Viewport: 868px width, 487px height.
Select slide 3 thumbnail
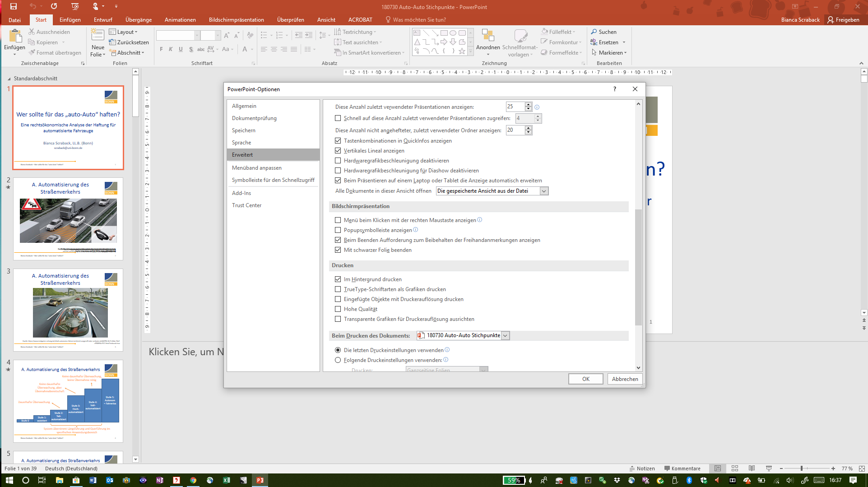click(68, 310)
